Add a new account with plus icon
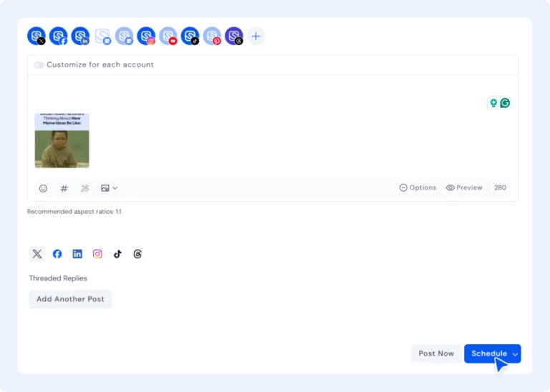The width and height of the screenshot is (550, 392). click(x=256, y=36)
